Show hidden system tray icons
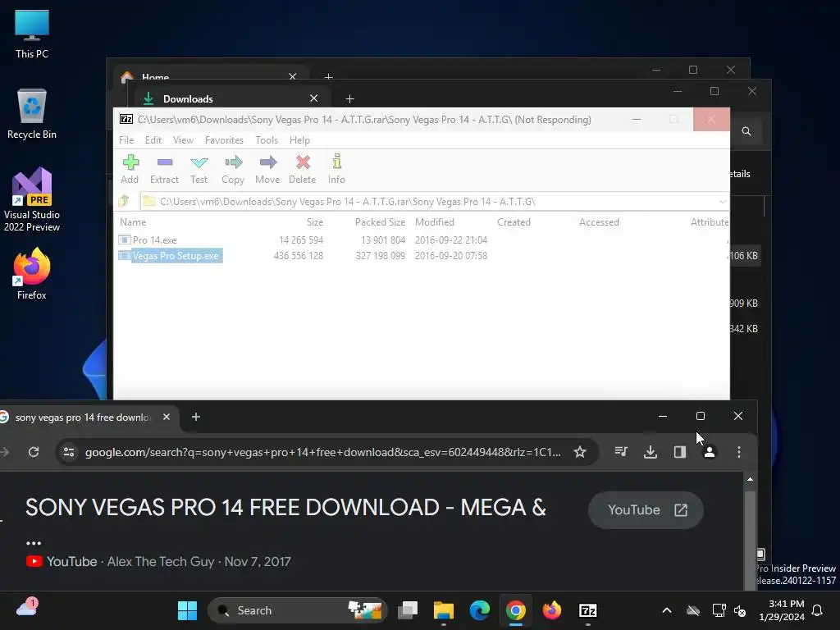840x630 pixels. [x=666, y=610]
